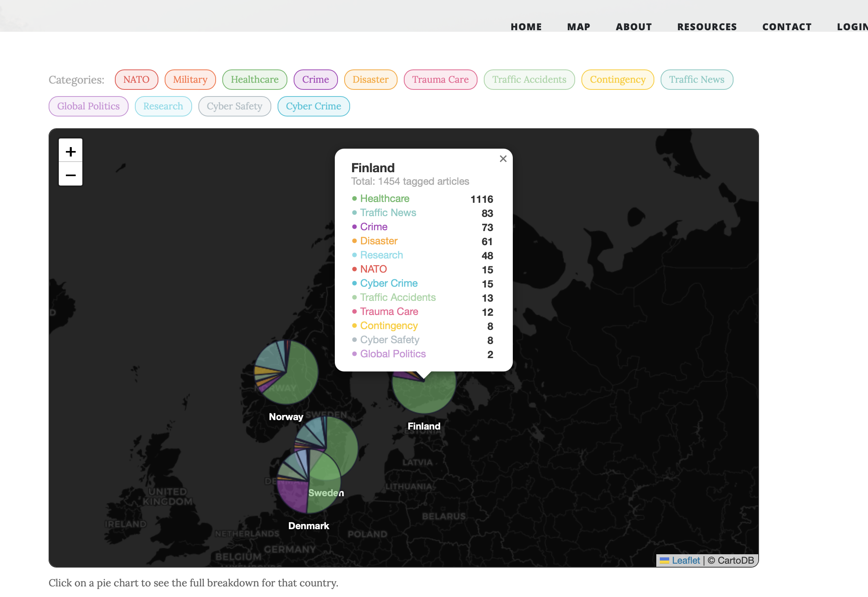Viewport: 868px width, 597px height.
Task: Close the Finland popup
Action: tap(503, 159)
